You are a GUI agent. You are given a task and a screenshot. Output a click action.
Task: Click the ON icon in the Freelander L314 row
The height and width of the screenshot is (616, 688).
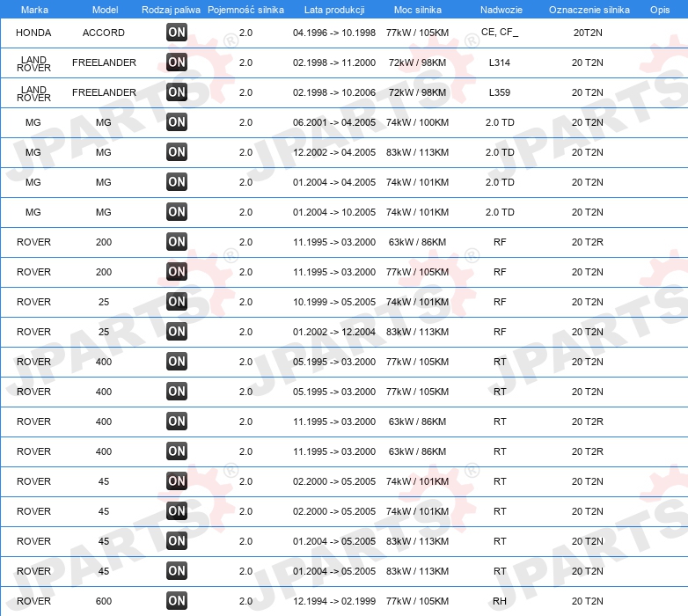click(177, 62)
